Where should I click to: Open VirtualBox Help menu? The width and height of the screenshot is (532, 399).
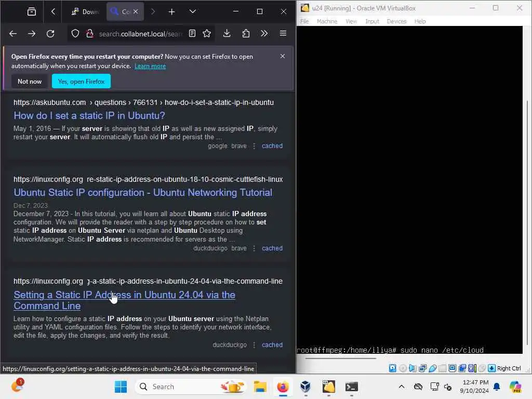pos(420,21)
